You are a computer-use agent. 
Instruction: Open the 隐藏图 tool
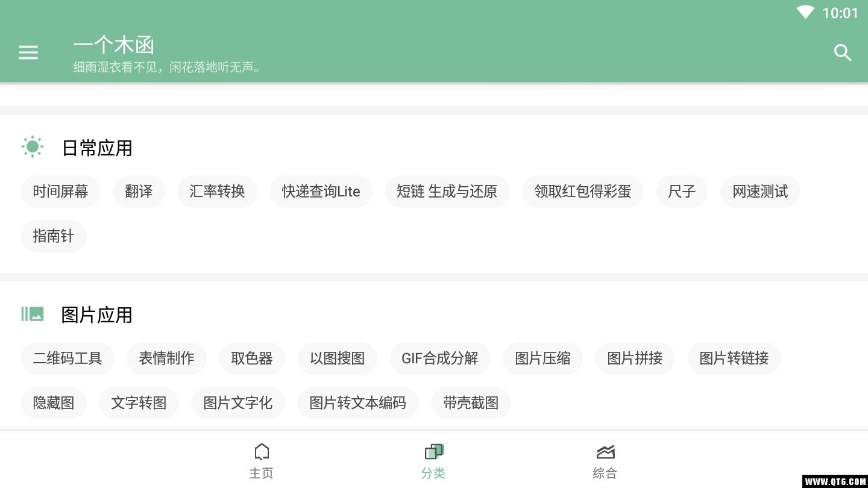[x=54, y=403]
